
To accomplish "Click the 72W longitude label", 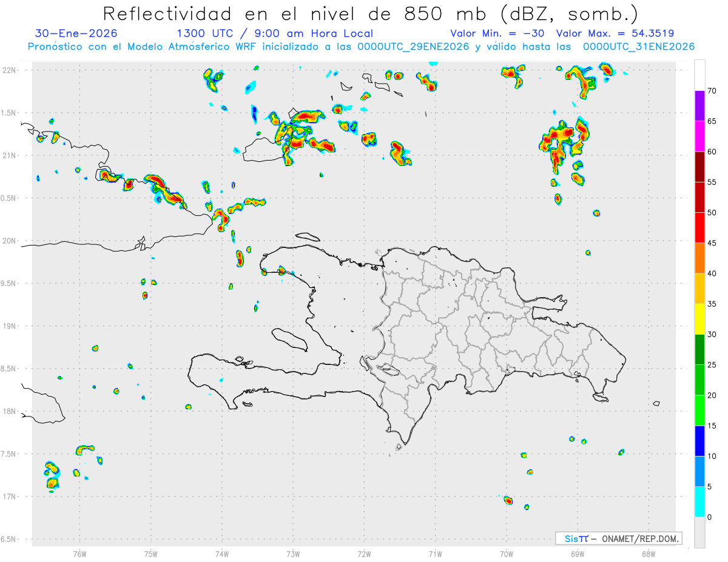I will (364, 554).
